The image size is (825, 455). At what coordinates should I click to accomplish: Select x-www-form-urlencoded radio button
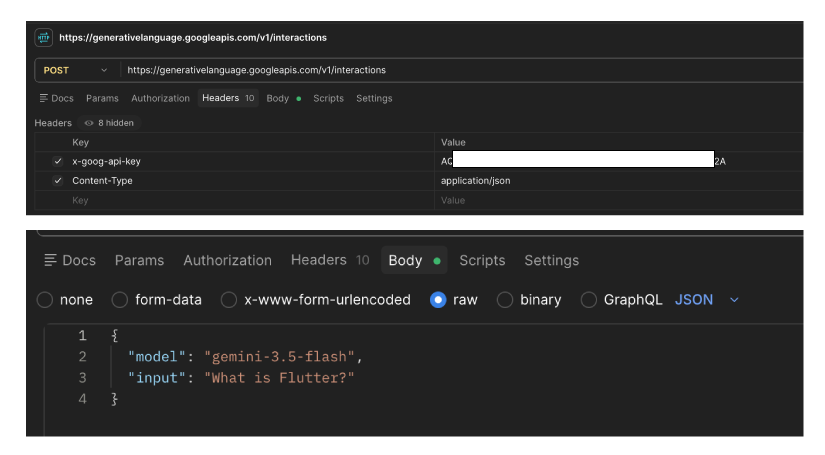point(229,300)
